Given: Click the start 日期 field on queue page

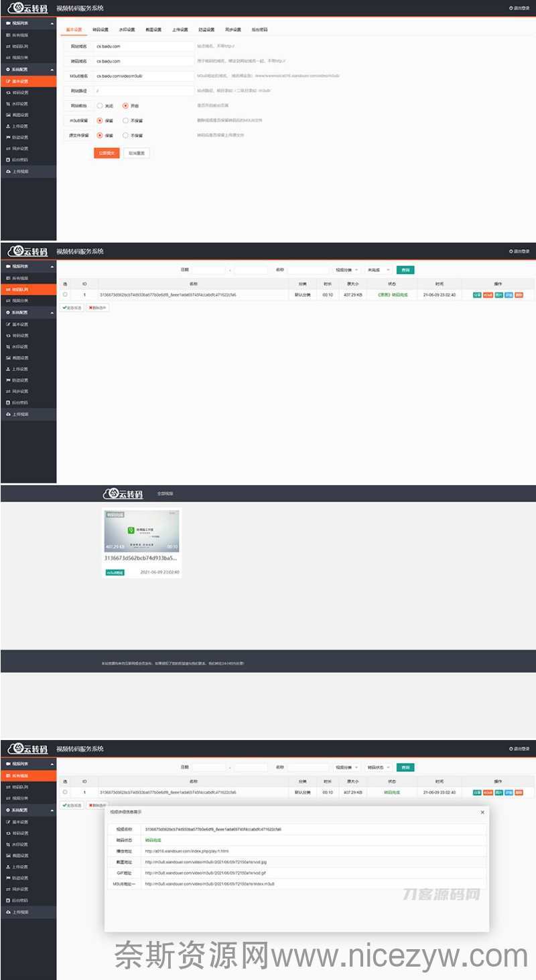Looking at the screenshot, I should click(x=208, y=269).
